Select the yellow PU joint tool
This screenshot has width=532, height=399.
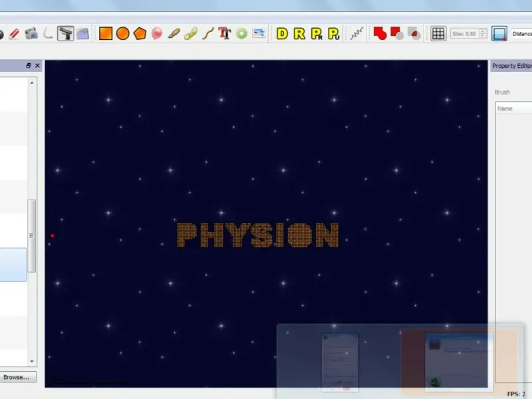(334, 34)
